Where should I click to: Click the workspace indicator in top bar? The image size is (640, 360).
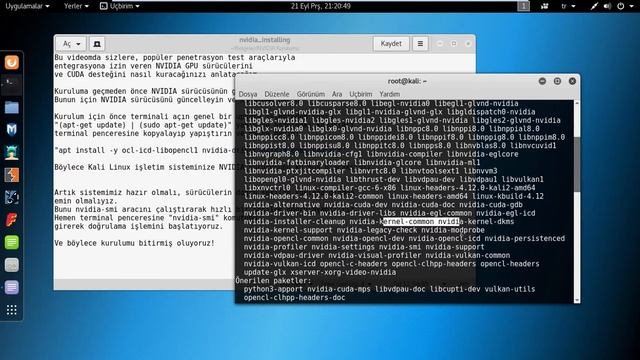click(524, 6)
